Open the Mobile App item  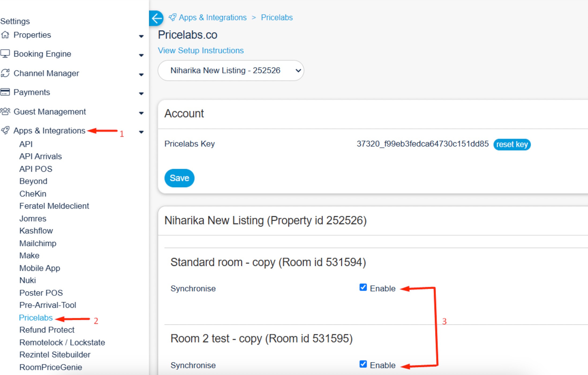(x=40, y=268)
